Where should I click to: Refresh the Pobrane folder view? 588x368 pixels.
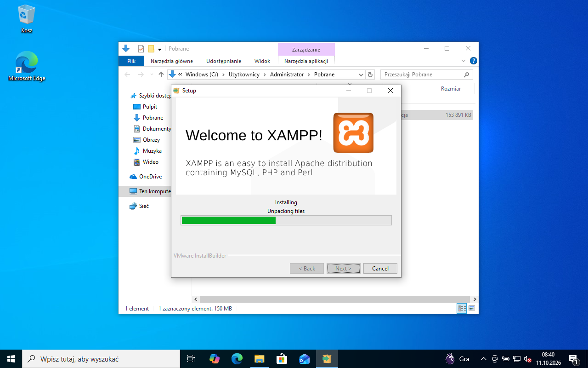(x=371, y=75)
